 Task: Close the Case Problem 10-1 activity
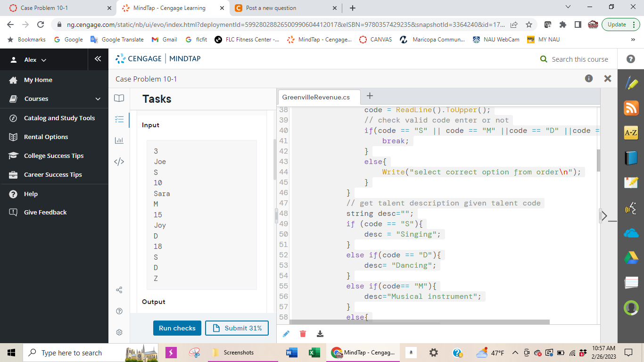click(x=608, y=79)
